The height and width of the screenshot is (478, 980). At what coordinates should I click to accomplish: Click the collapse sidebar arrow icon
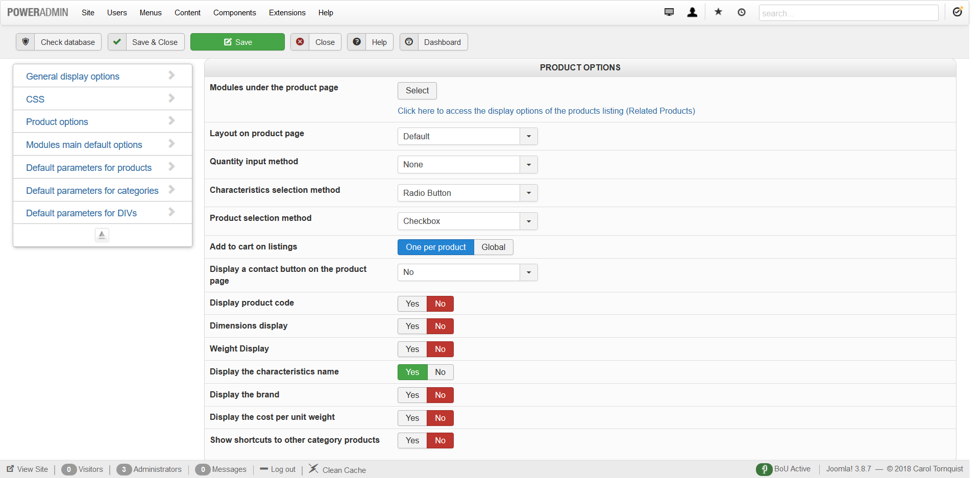[x=102, y=235]
